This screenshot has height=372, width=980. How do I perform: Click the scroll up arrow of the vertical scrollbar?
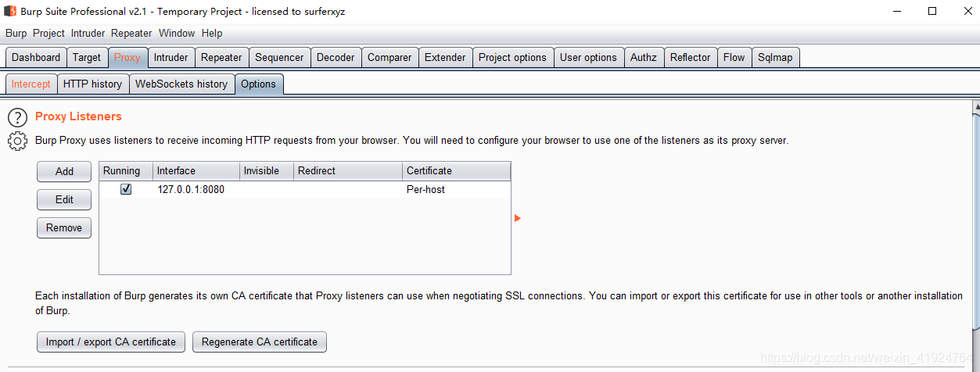coord(975,106)
